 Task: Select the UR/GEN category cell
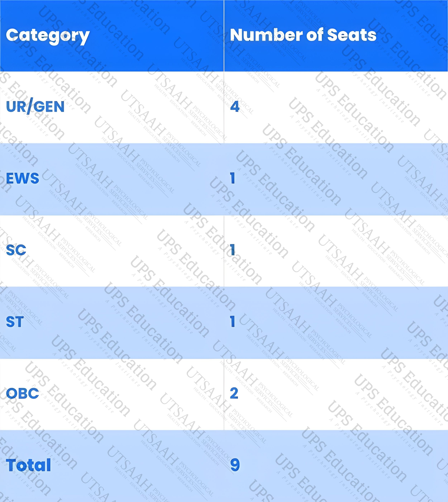pos(35,107)
